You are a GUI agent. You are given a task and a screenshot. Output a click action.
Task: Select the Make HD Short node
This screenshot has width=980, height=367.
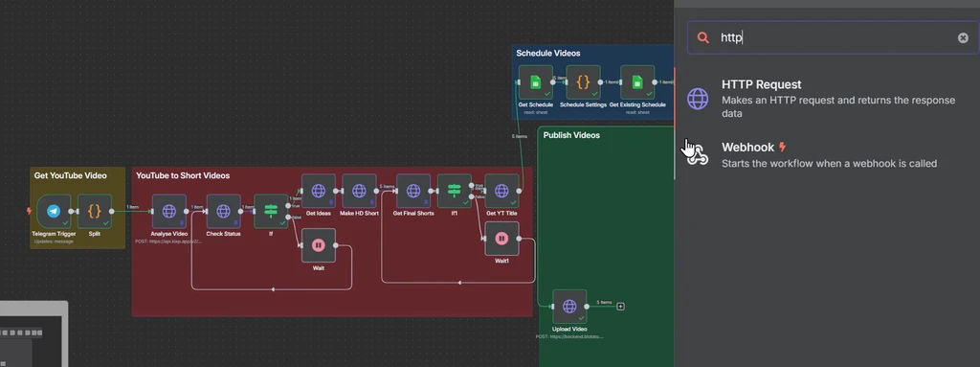tap(360, 191)
